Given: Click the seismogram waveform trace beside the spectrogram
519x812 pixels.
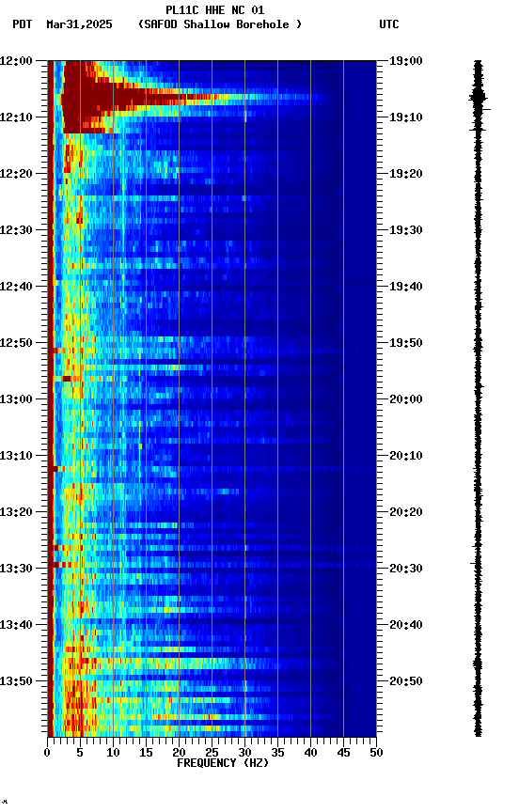Looking at the screenshot, I should click(x=478, y=398).
